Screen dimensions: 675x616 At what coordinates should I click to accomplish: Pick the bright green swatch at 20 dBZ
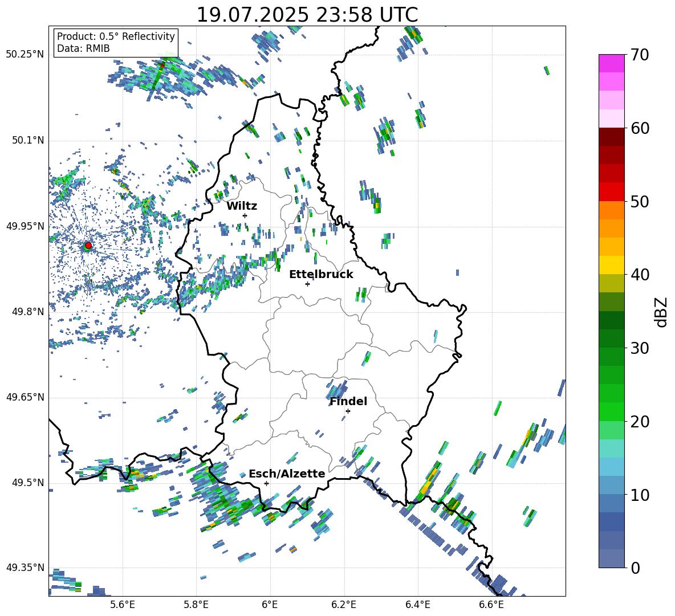[611, 412]
